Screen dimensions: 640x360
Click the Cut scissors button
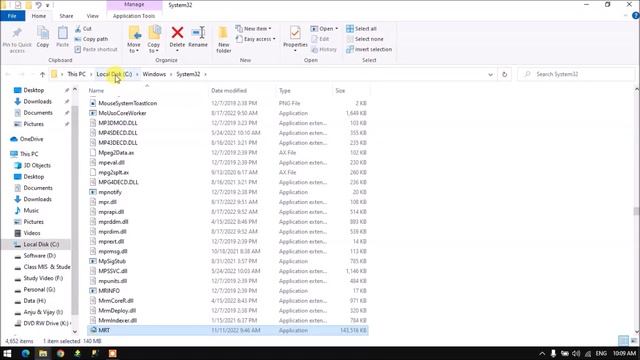(83, 29)
